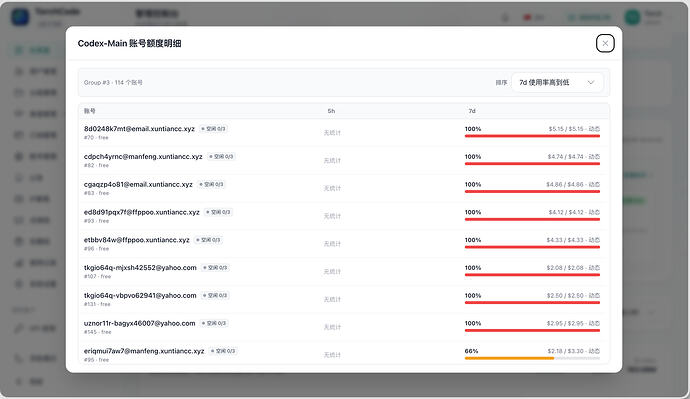This screenshot has height=399, width=690.
Task: Select account 8d0248k7mt@email.xuntiancc.xyz
Action: click(x=139, y=129)
